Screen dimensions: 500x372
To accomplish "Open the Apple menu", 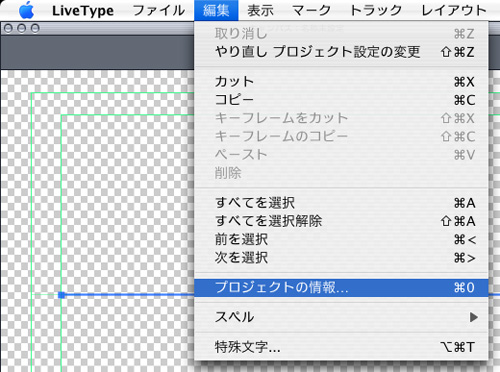I will [x=26, y=10].
